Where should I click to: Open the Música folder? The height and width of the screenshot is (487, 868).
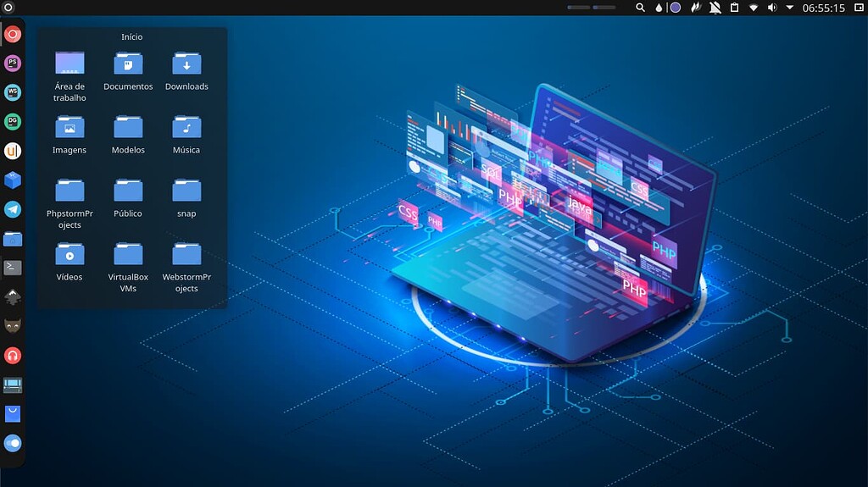(x=186, y=135)
